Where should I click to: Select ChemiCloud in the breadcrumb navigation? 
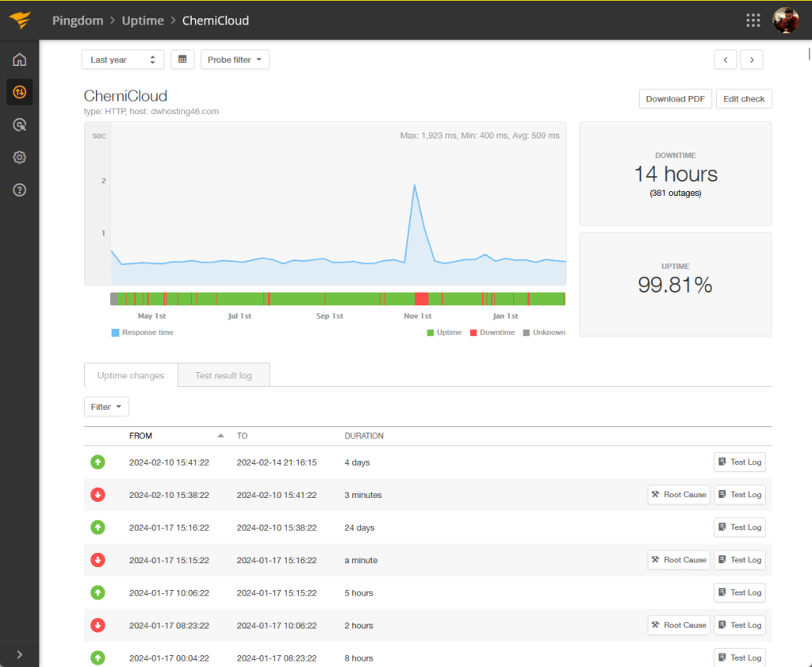(215, 20)
